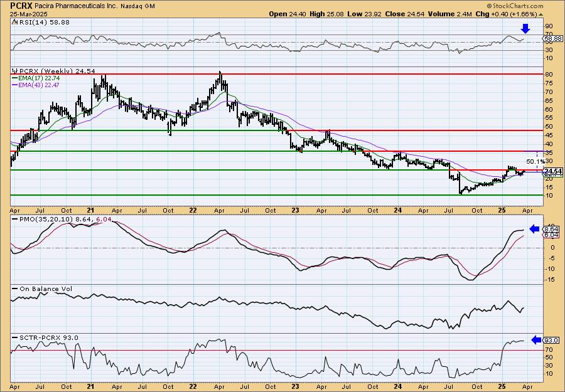The width and height of the screenshot is (565, 392).
Task: Click the 'RSI(14) 58.88' panel label
Action: [43, 23]
